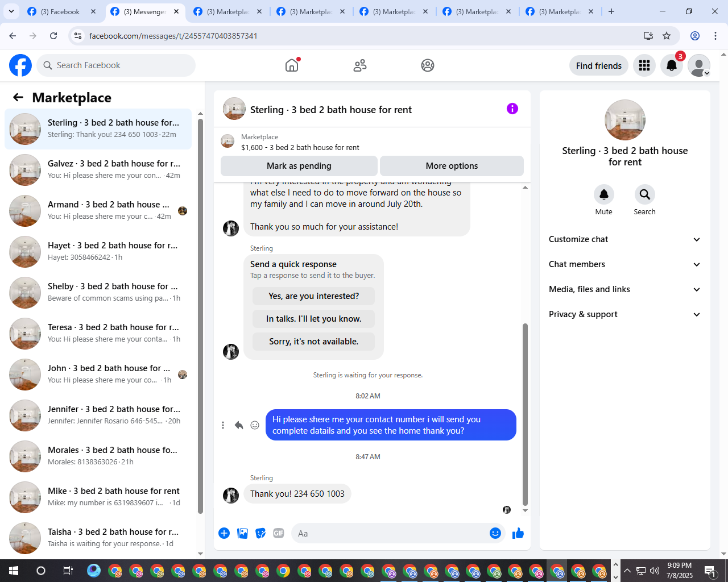Open the Facebook menu grid icon
The height and width of the screenshot is (582, 728).
(644, 65)
